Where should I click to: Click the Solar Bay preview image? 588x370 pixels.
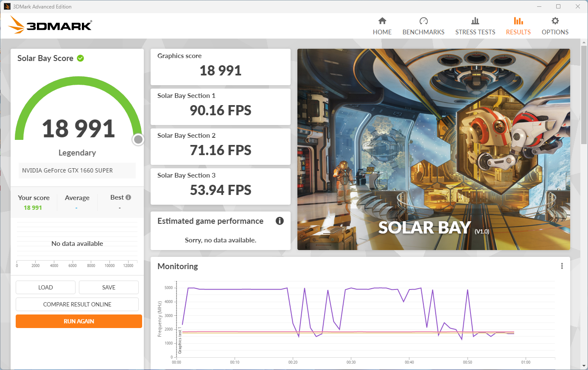[x=434, y=149]
